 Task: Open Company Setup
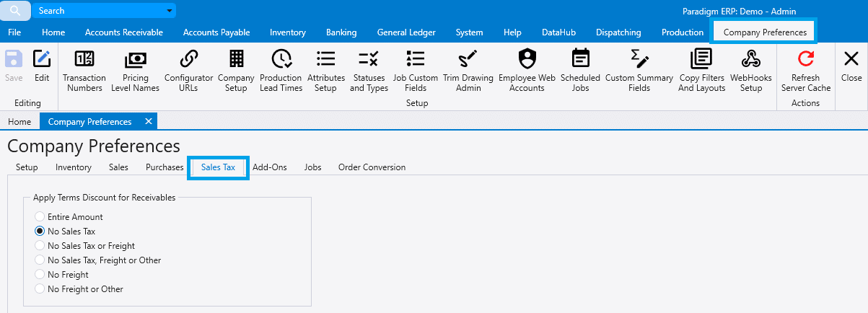point(236,71)
